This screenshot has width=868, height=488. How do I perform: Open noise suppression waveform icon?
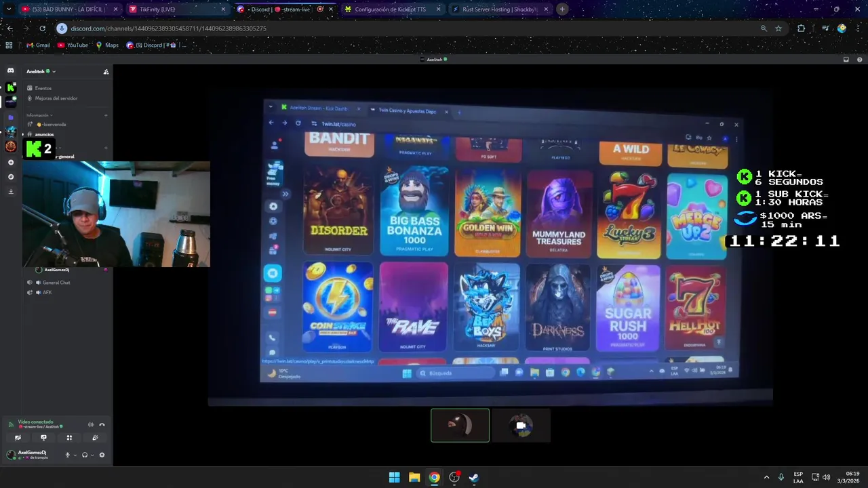[91, 425]
